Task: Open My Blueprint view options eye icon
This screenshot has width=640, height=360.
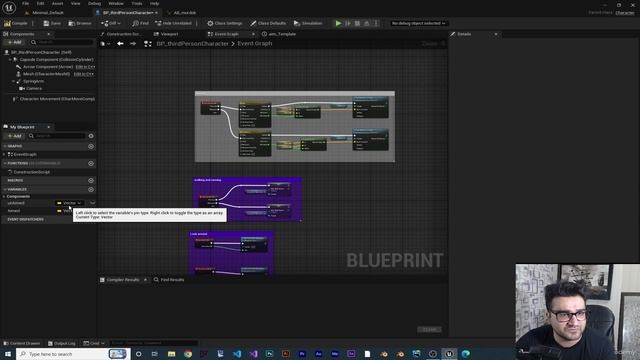Action: point(91,136)
